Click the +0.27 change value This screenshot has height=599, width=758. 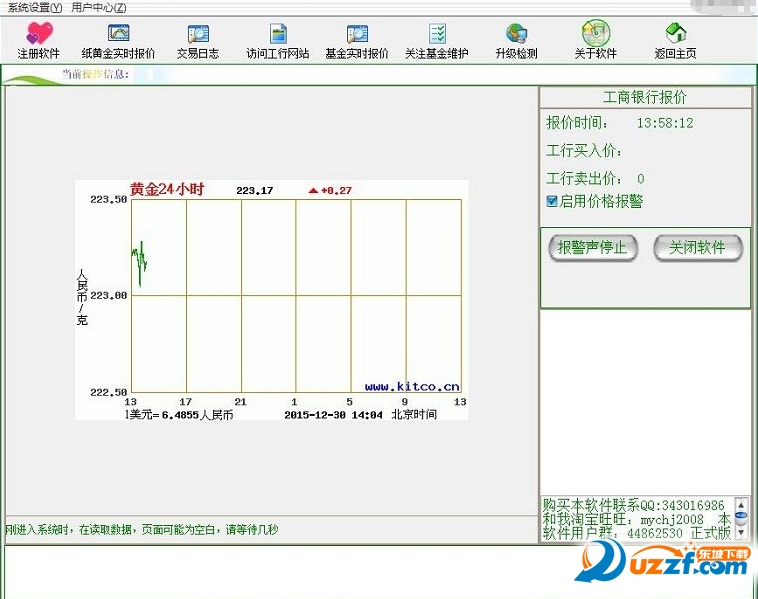(x=336, y=190)
